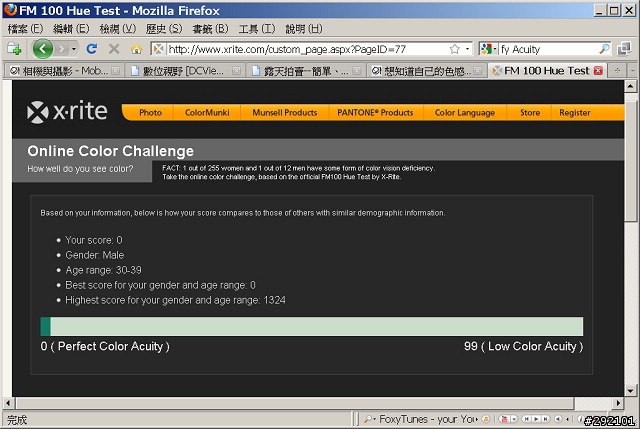Maximize the Firefox window

613,10
